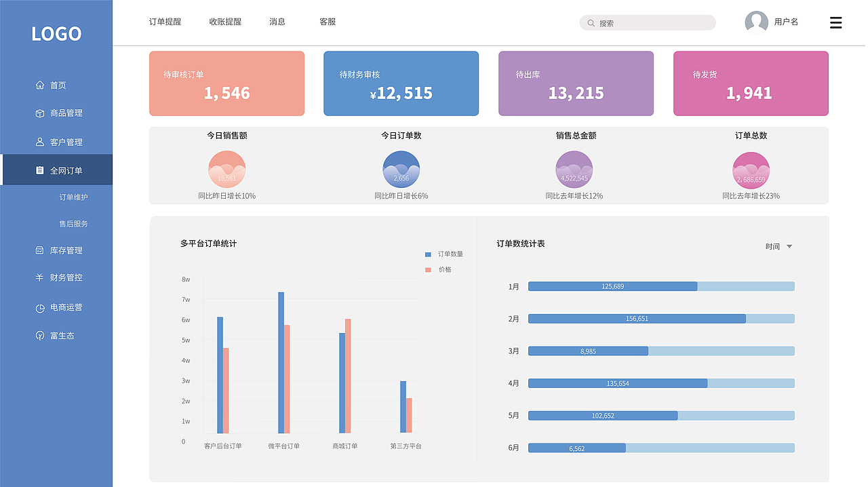This screenshot has height=487, width=868.
Task: Toggle the 订单数量 legend in the chart
Action: click(444, 254)
